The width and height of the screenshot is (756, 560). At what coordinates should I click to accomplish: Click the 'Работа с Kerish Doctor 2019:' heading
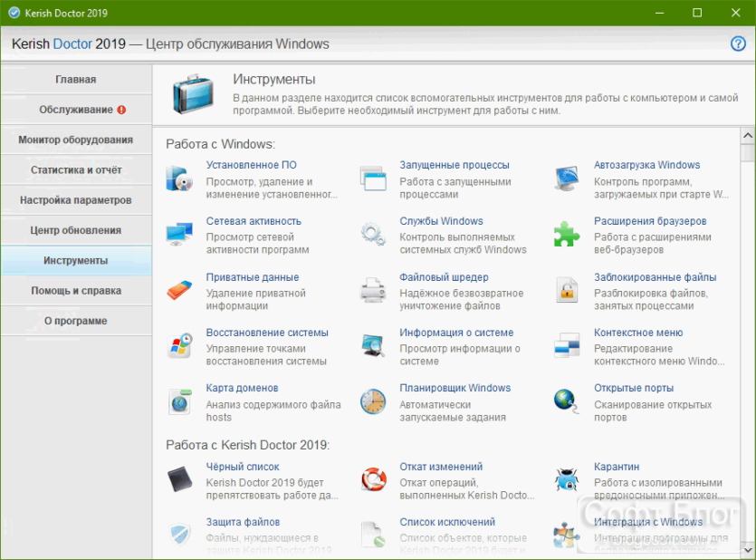pyautogui.click(x=248, y=445)
